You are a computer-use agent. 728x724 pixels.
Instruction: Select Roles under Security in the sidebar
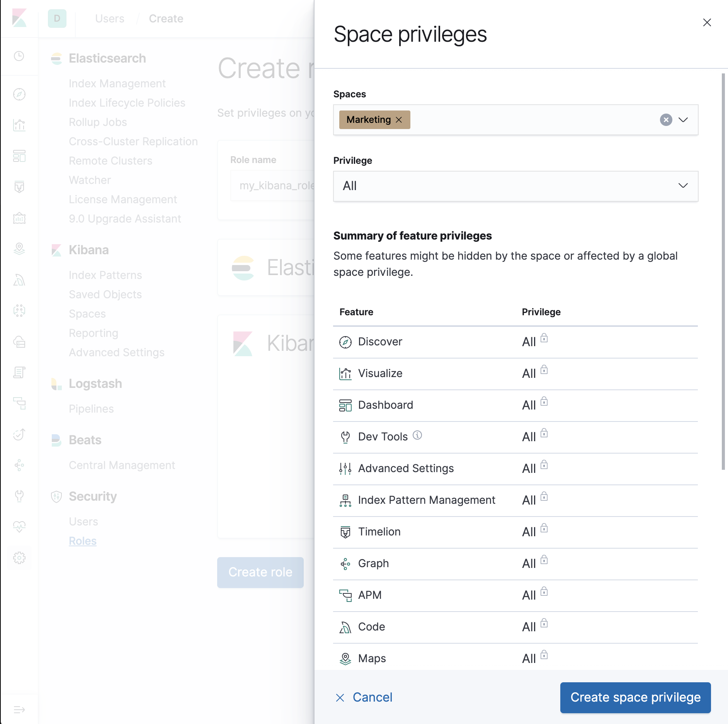(x=82, y=541)
